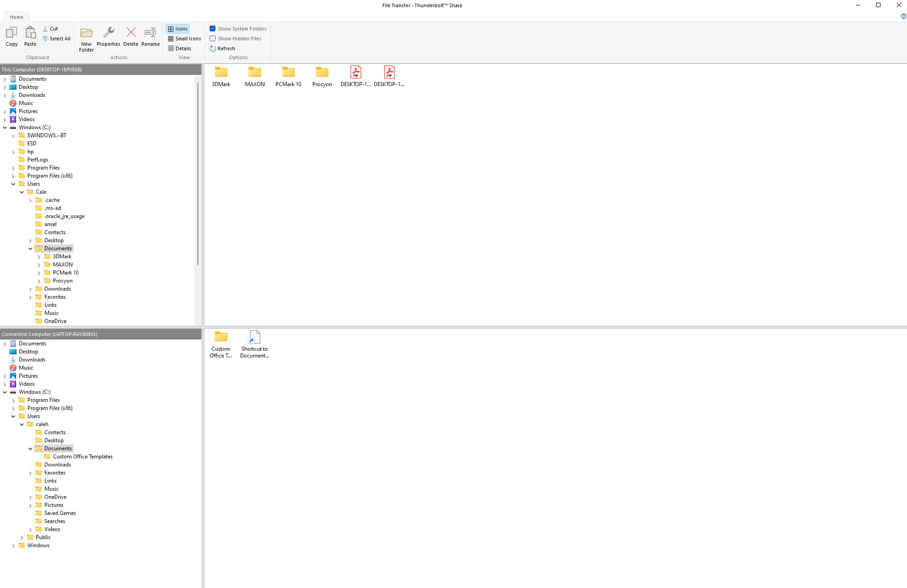Screen dimensions: 907x588
Task: Click the Home tab at top
Action: (17, 17)
